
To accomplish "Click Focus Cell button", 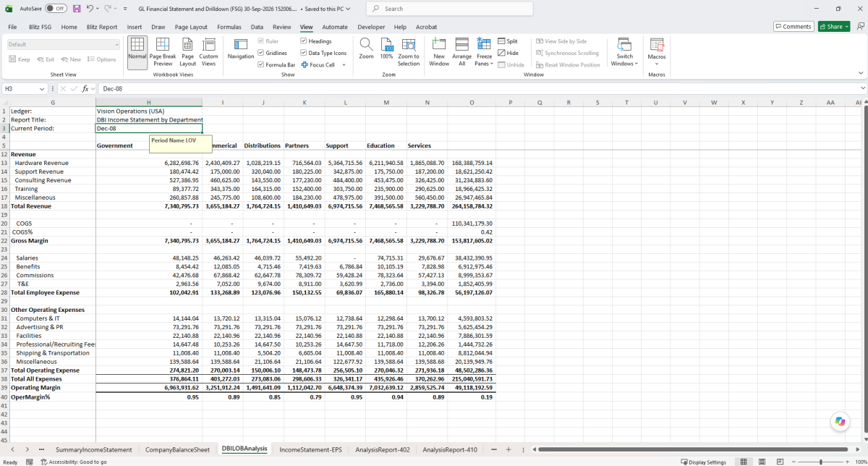I will click(318, 64).
